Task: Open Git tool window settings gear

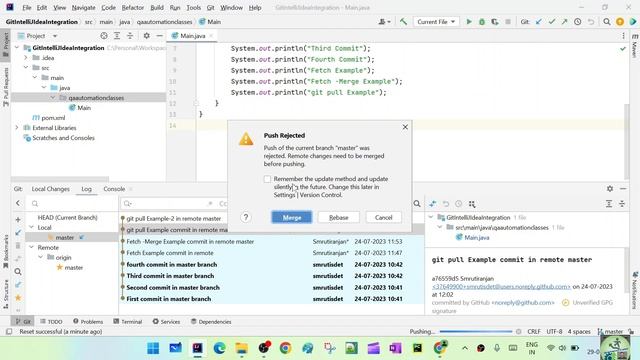Action: click(x=610, y=189)
